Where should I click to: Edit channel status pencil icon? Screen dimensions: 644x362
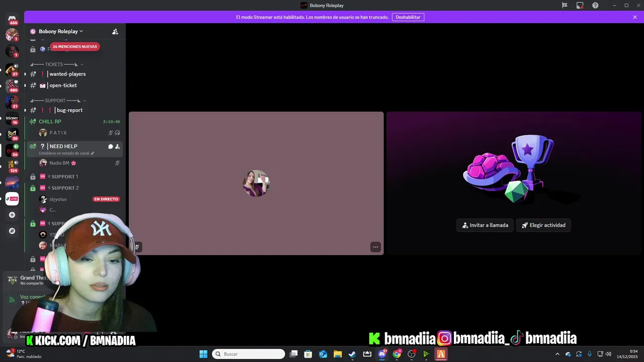[93, 153]
